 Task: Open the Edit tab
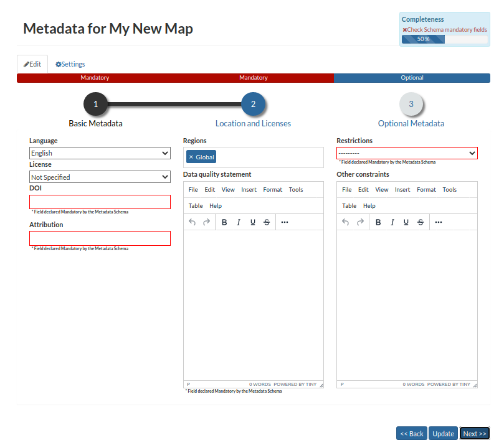32,64
